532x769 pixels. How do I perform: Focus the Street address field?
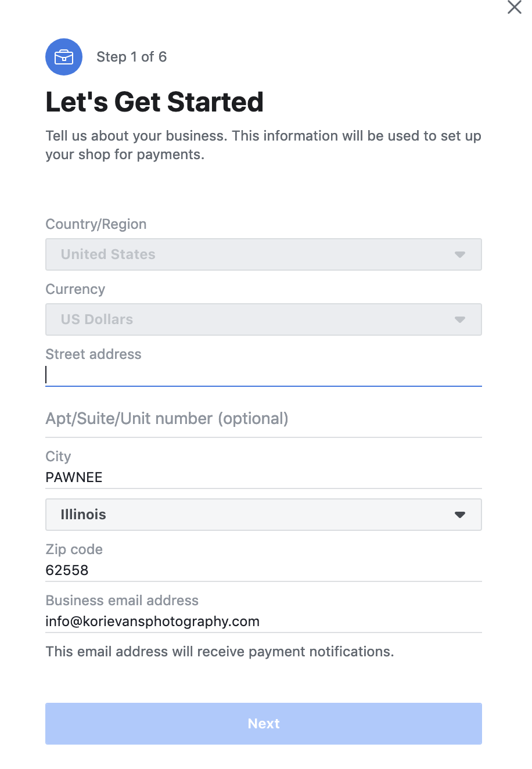[264, 375]
